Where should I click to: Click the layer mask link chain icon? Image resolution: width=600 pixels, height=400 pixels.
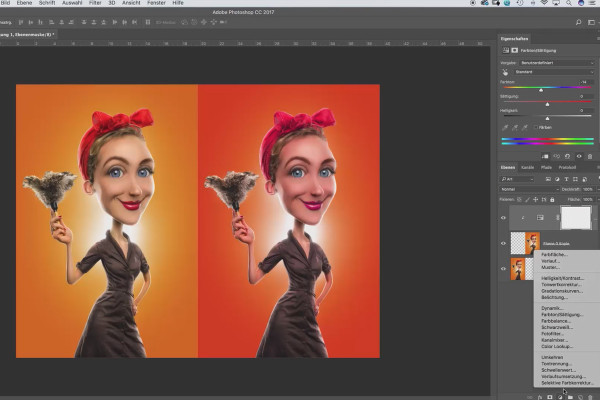(x=558, y=217)
